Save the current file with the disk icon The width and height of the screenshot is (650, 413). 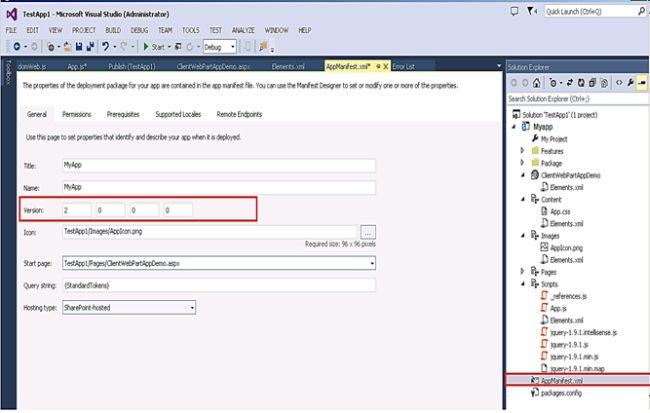click(79, 47)
